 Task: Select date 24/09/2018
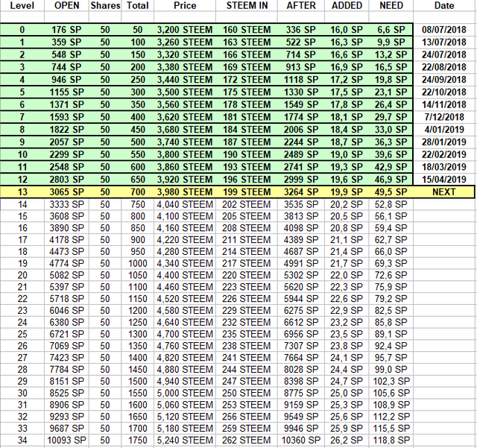click(444, 80)
